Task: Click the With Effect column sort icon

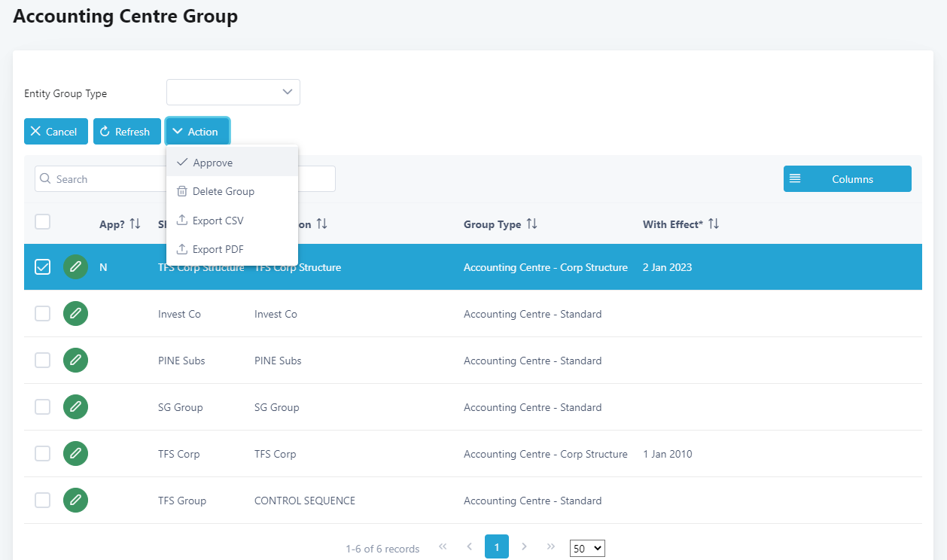Action: (x=714, y=224)
